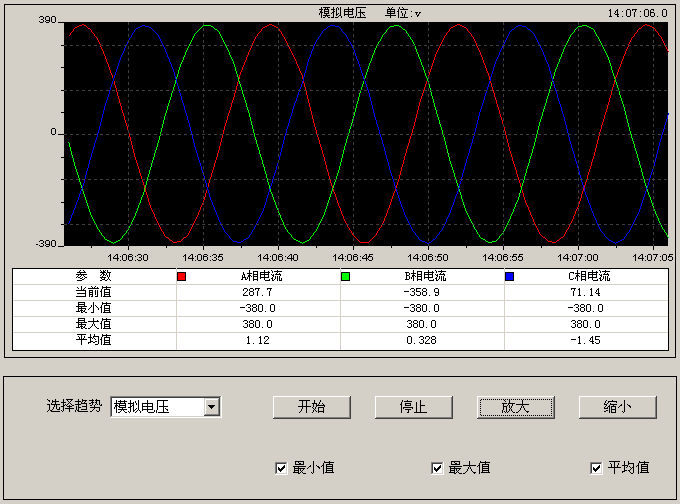
Task: Click the 14:06:50 time axis label
Action: click(428, 258)
